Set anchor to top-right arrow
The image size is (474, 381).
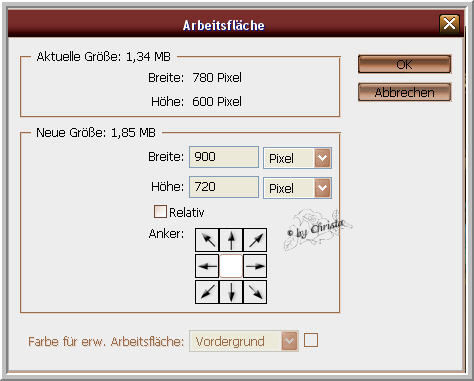pyautogui.click(x=255, y=240)
